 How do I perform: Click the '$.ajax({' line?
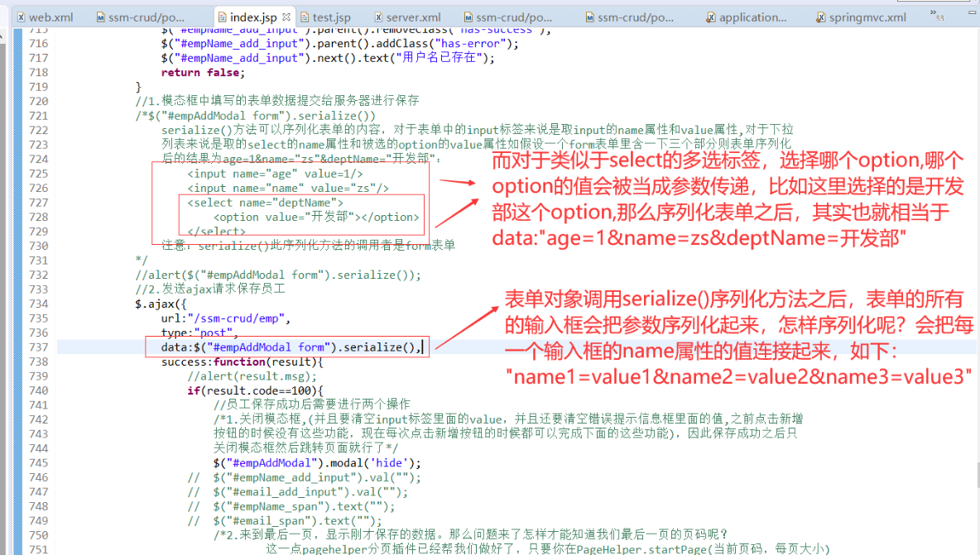(x=161, y=304)
